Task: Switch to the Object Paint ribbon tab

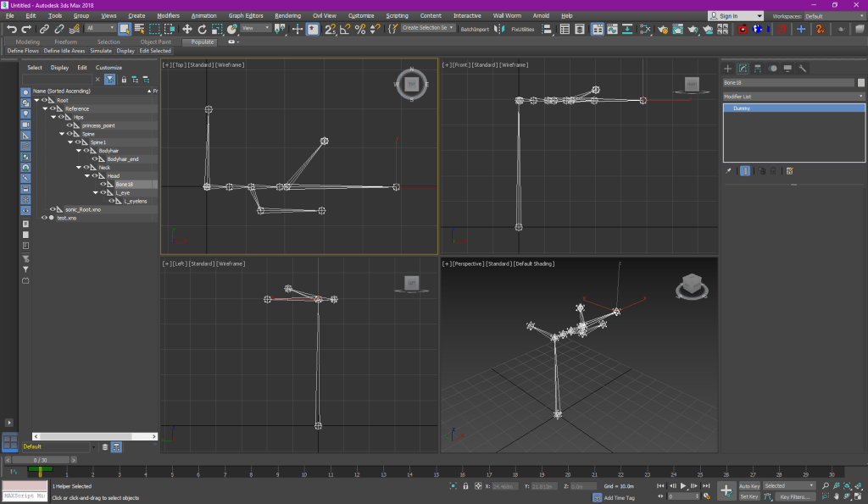Action: point(155,42)
